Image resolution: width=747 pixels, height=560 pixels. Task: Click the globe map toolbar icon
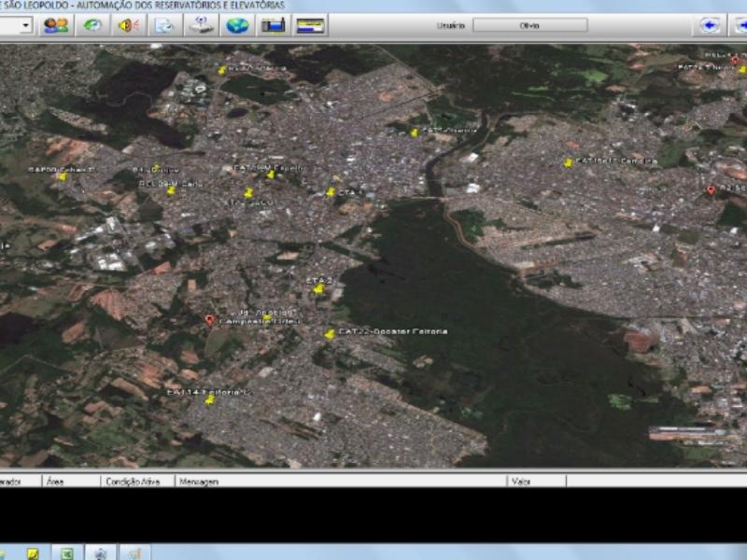(x=237, y=25)
